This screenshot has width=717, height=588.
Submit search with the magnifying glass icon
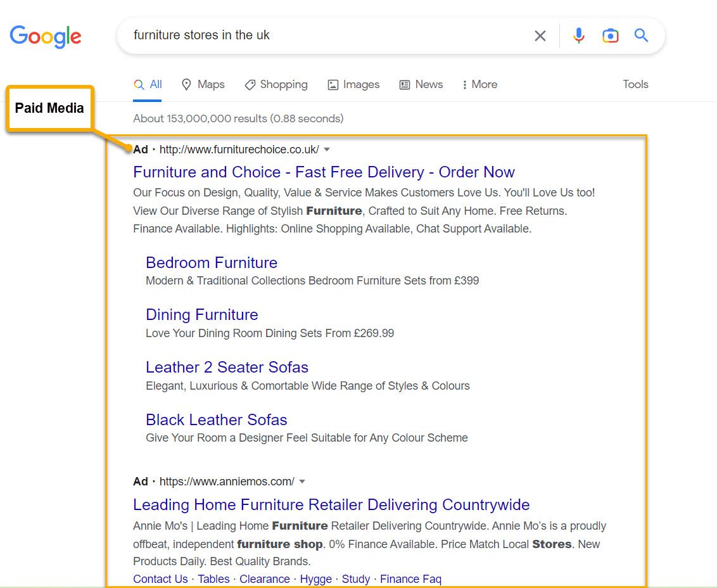pos(641,35)
